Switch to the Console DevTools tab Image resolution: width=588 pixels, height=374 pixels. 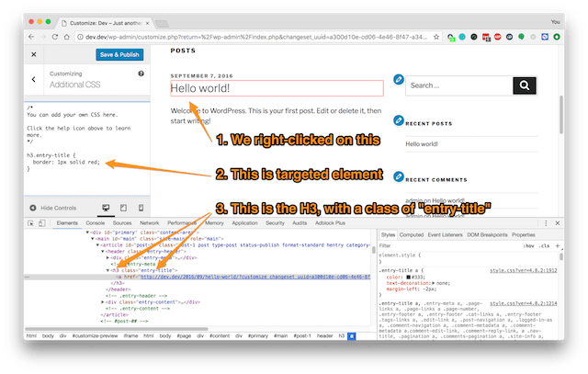tap(96, 222)
